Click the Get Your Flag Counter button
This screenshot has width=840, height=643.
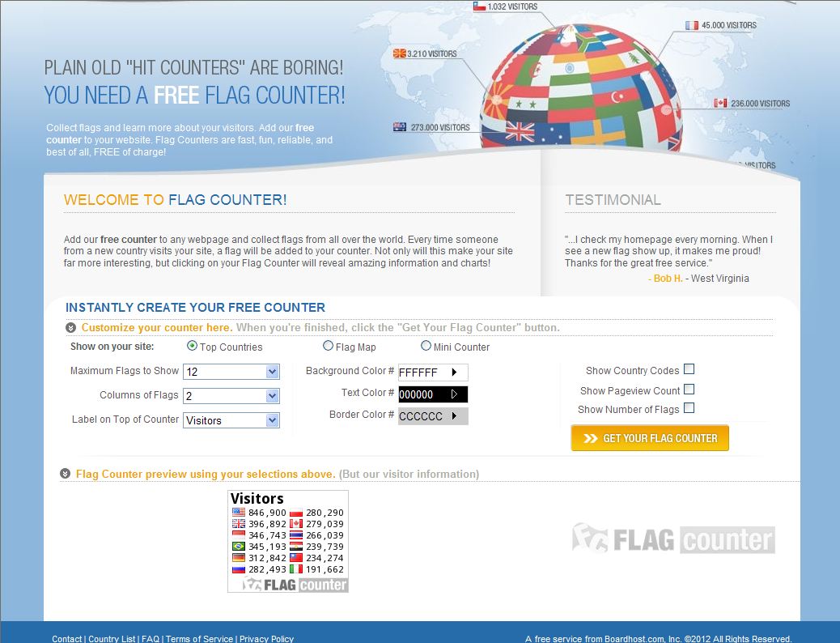coord(650,438)
